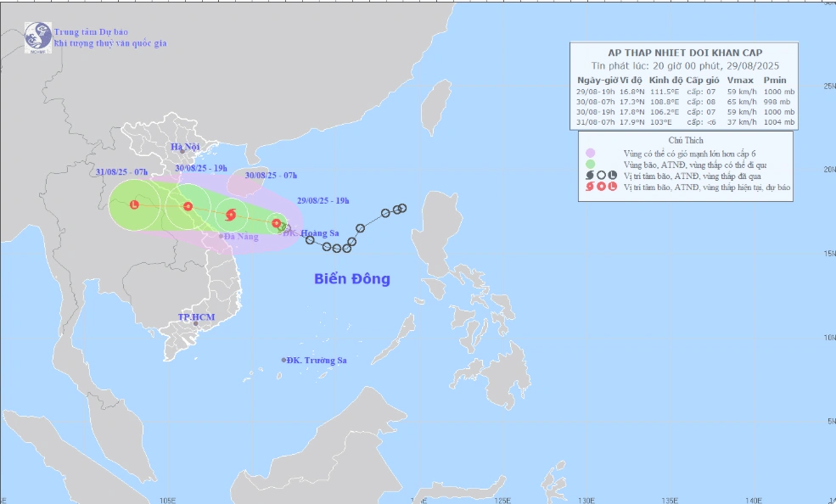Click the TP.HCM city marker dot
The image size is (836, 504).
tap(196, 323)
